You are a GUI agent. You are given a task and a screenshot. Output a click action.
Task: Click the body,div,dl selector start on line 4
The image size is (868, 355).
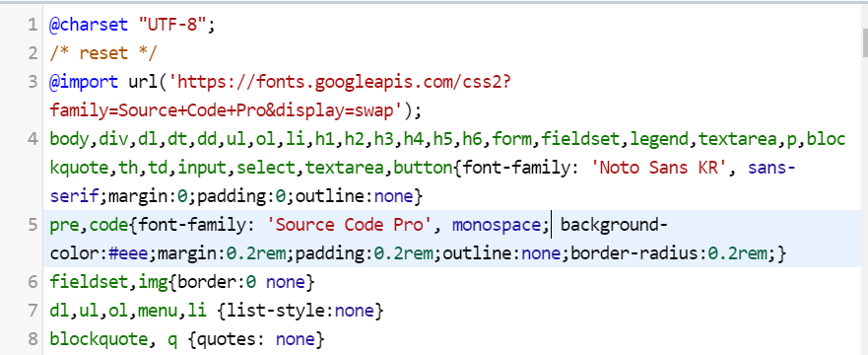(x=103, y=140)
